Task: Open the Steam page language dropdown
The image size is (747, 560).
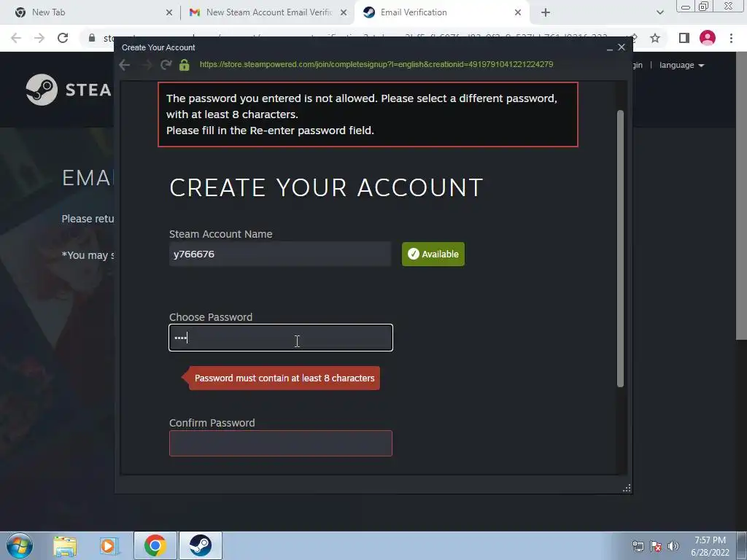Action: pos(682,65)
